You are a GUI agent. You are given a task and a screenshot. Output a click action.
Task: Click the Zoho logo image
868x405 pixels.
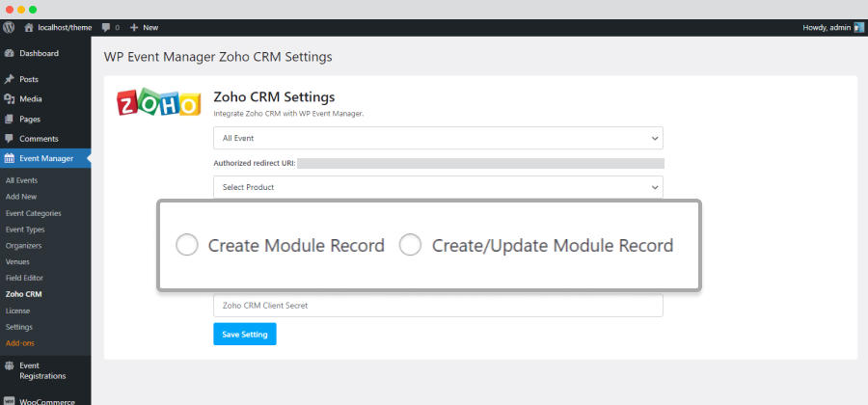click(158, 101)
